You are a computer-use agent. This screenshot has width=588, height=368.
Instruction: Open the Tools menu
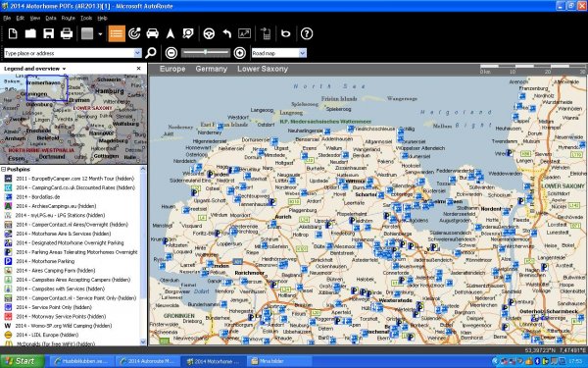(86, 18)
